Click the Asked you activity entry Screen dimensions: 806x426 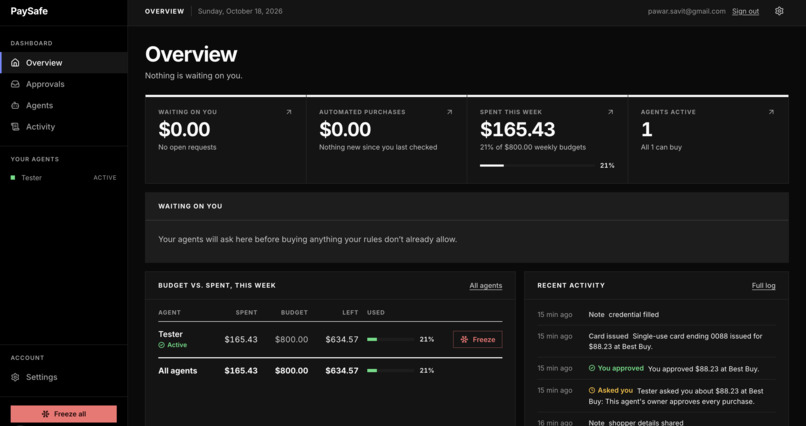point(656,396)
